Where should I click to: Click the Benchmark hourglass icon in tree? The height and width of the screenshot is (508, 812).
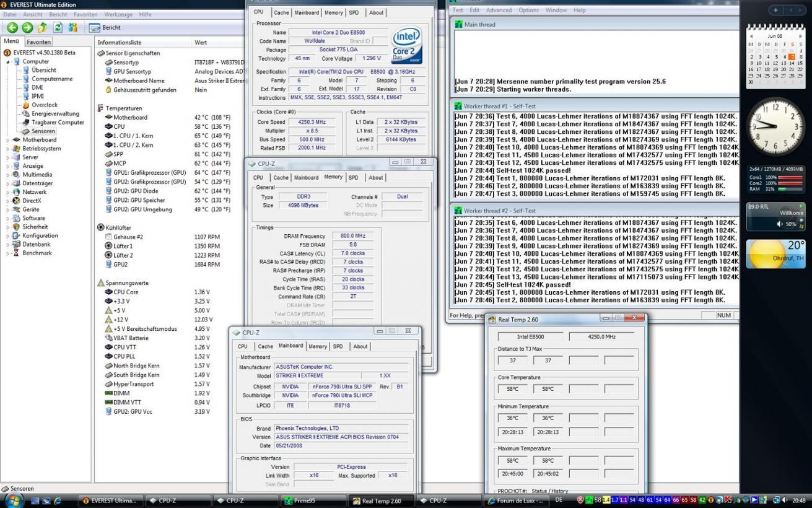coord(17,253)
